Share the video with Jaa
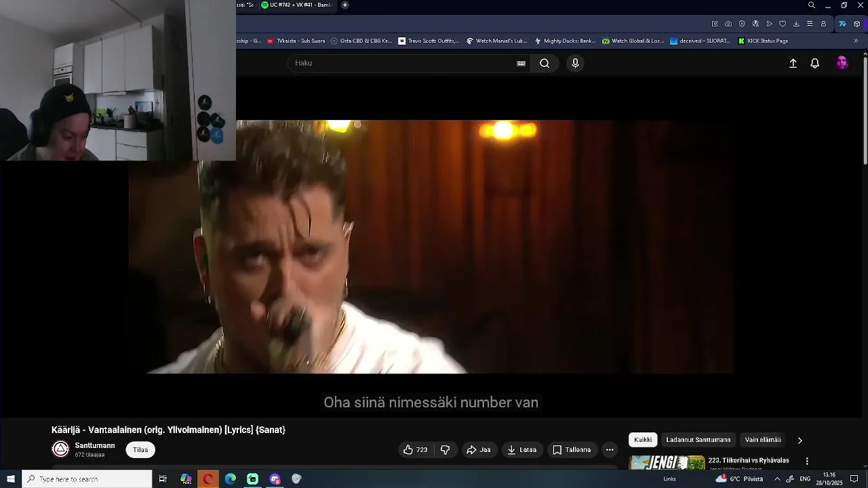Image resolution: width=868 pixels, height=488 pixels. coord(478,449)
